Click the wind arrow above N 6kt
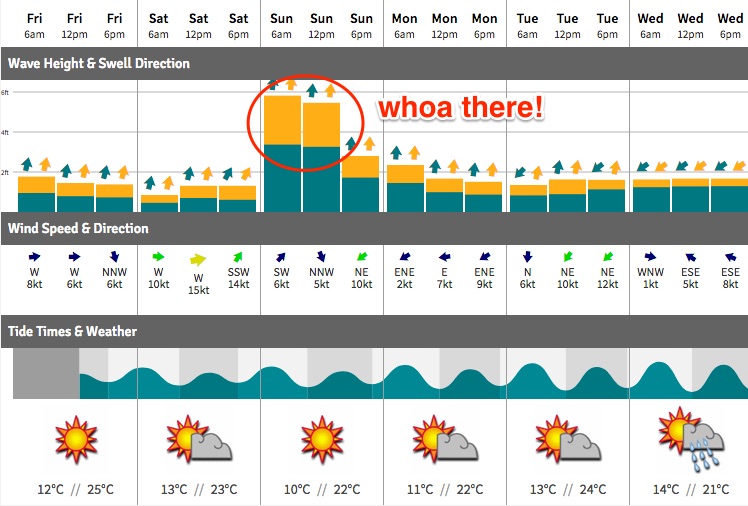 pyautogui.click(x=527, y=257)
